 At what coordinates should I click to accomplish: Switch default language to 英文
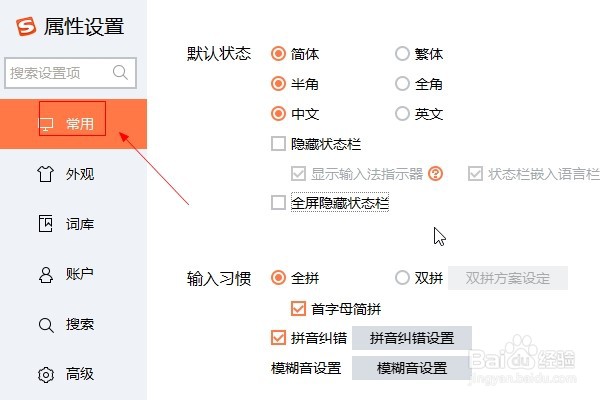click(403, 114)
